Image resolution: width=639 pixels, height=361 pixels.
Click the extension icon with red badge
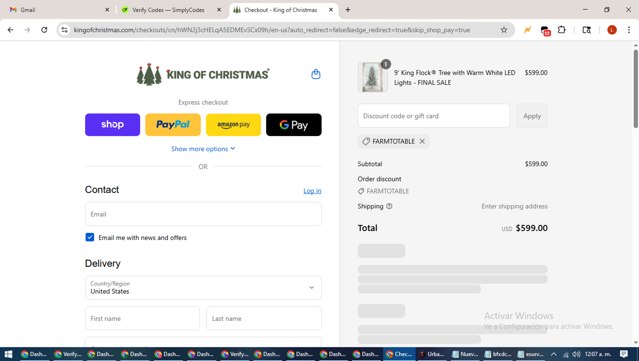coord(545,30)
